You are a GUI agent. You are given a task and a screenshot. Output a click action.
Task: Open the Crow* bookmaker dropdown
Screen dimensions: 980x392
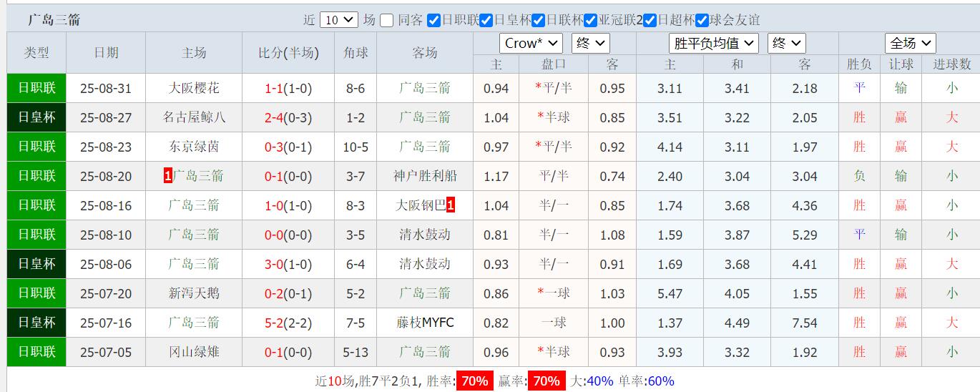[x=531, y=43]
